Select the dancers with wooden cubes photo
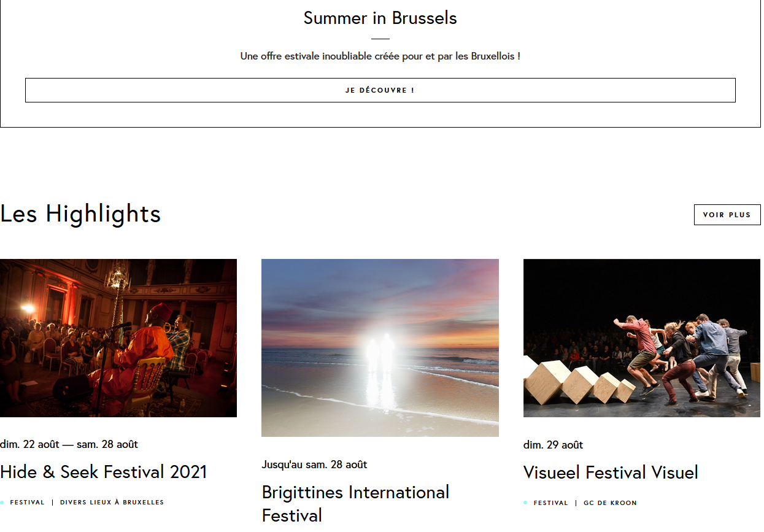The width and height of the screenshot is (764, 532). 641,338
